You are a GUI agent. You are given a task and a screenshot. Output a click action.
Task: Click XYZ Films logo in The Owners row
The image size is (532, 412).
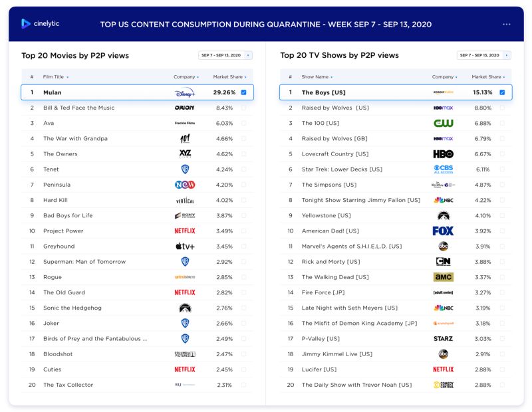coord(185,154)
